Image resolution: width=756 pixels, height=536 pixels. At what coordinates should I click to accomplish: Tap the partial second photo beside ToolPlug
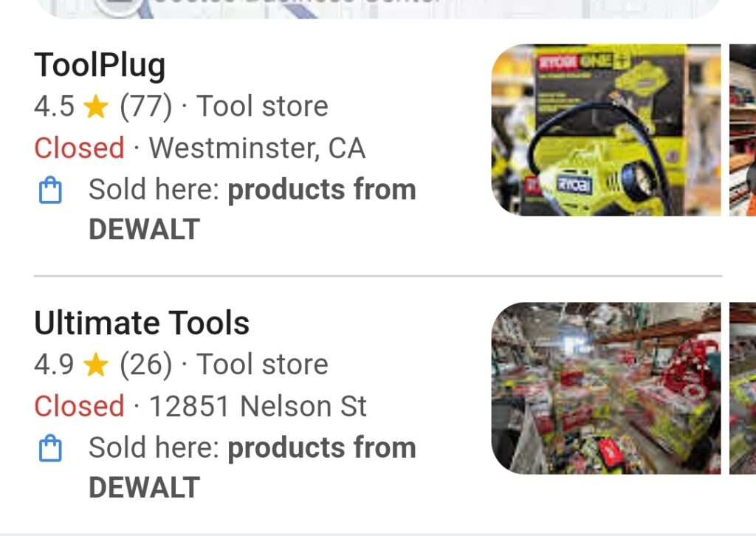tap(743, 130)
